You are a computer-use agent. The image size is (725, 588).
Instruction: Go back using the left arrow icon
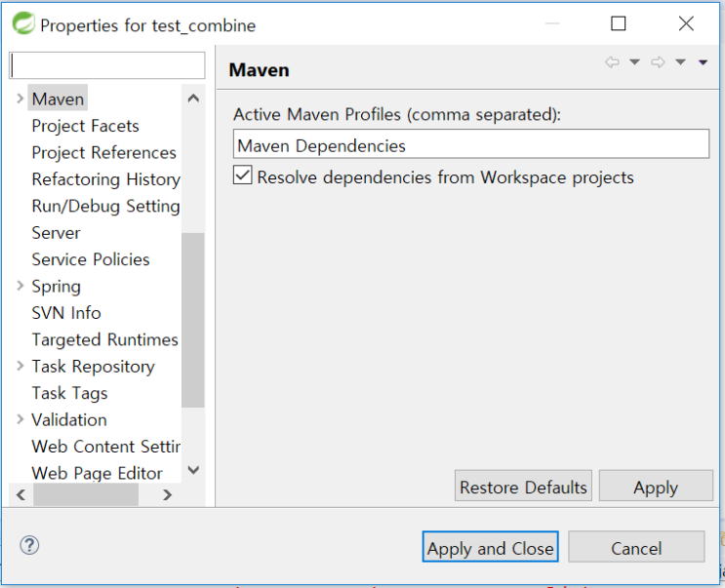(612, 61)
